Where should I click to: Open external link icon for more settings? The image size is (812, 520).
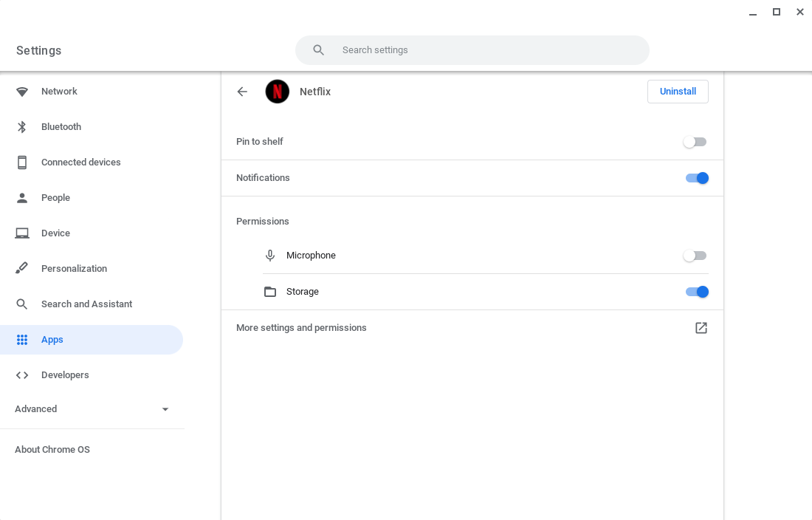click(x=701, y=327)
